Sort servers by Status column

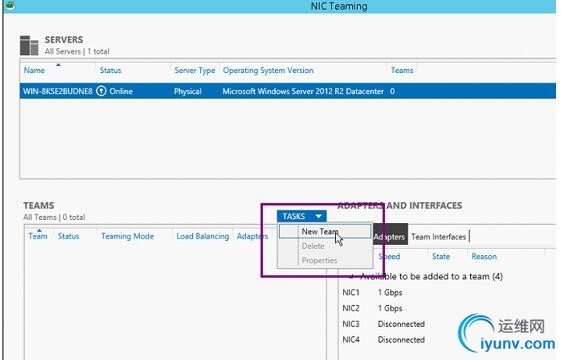[x=110, y=70]
